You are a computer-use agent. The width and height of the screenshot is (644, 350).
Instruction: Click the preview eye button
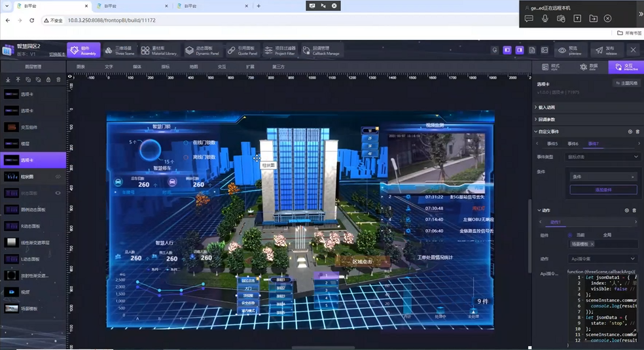pyautogui.click(x=567, y=50)
